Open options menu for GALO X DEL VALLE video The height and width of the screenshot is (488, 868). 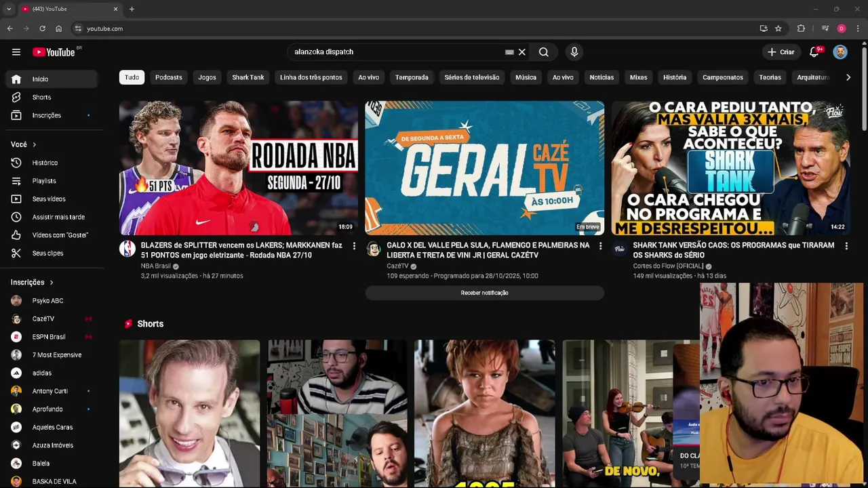tap(600, 246)
